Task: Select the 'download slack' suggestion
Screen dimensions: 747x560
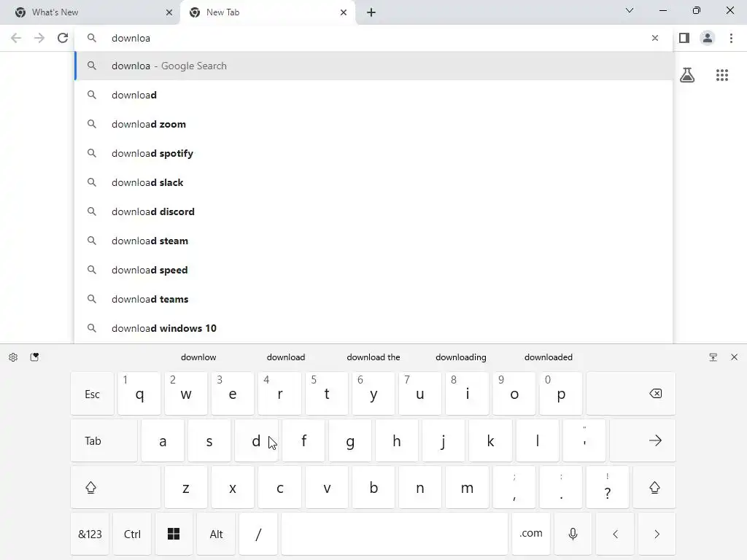Action: [x=373, y=182]
